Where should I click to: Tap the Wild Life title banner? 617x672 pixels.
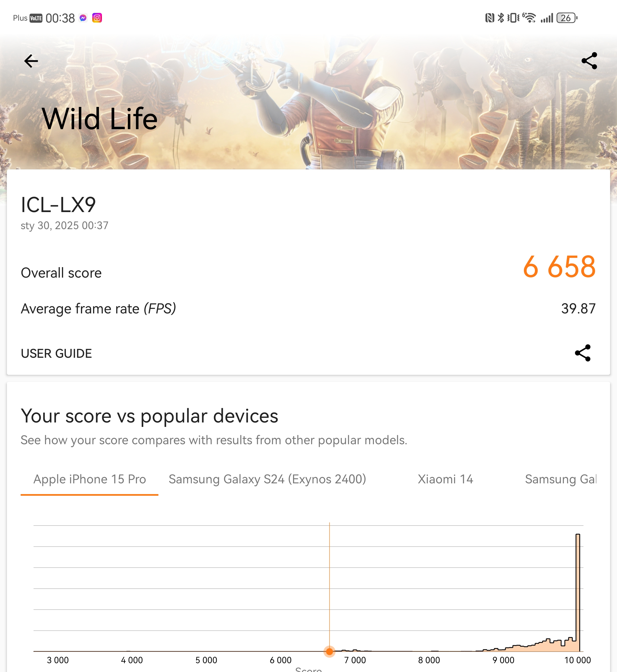[99, 118]
